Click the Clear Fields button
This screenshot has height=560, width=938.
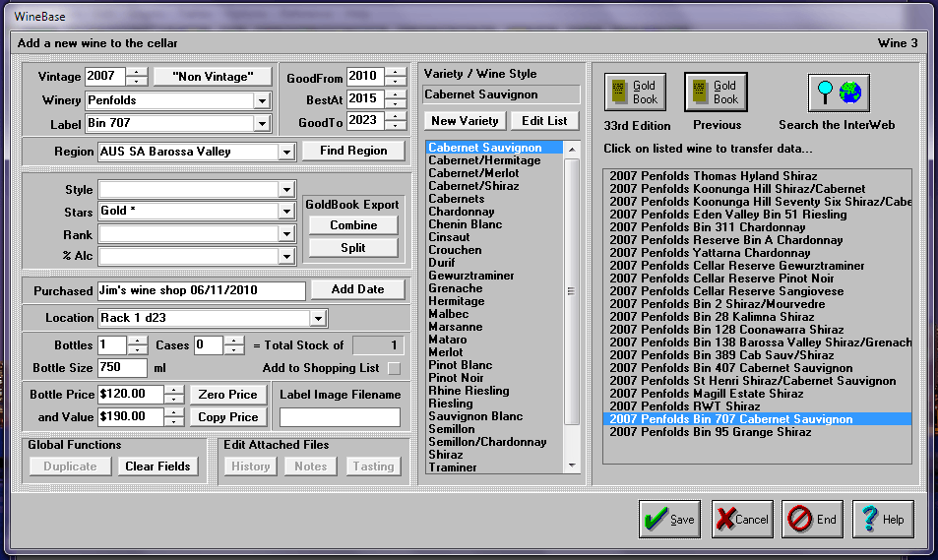157,467
